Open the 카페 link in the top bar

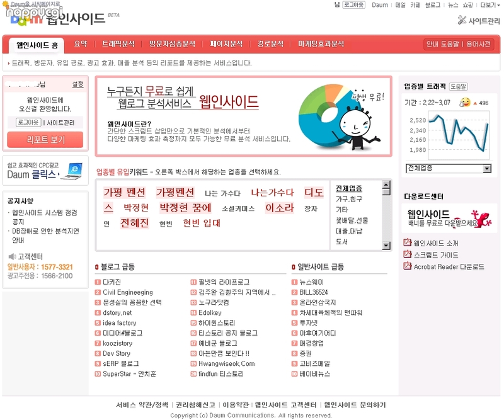coord(415,5)
